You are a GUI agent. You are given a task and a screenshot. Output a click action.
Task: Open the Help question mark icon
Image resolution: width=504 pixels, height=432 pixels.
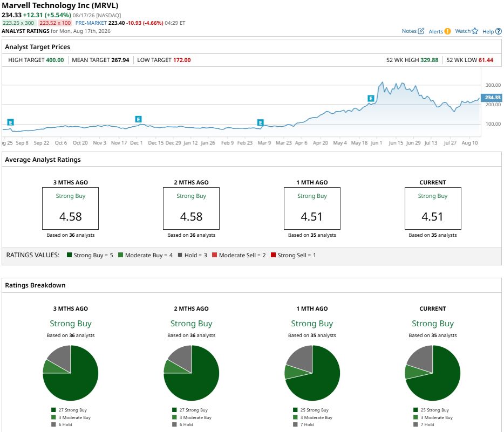coord(498,31)
